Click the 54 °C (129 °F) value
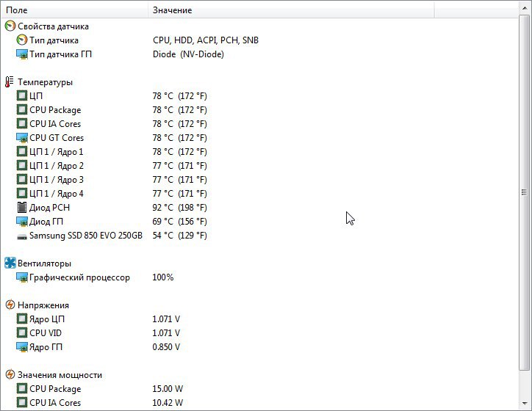The image size is (532, 411). coord(179,236)
